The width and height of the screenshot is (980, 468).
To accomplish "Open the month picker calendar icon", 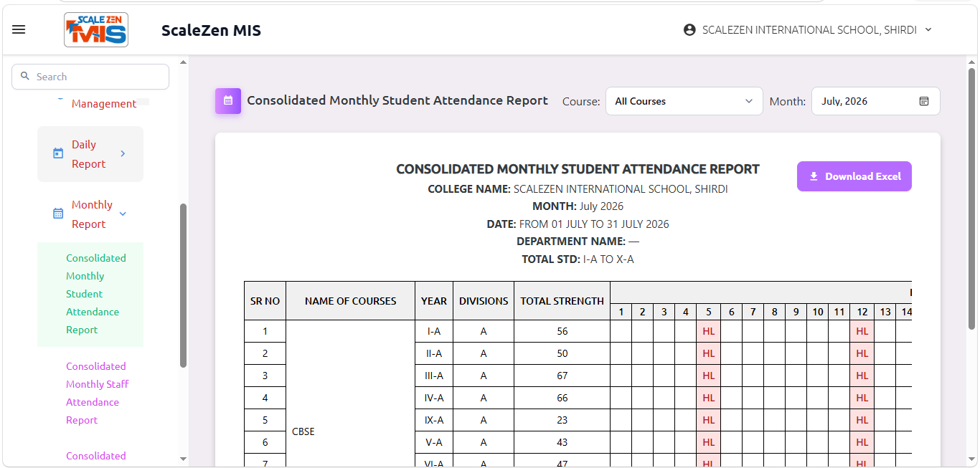I will 924,101.
